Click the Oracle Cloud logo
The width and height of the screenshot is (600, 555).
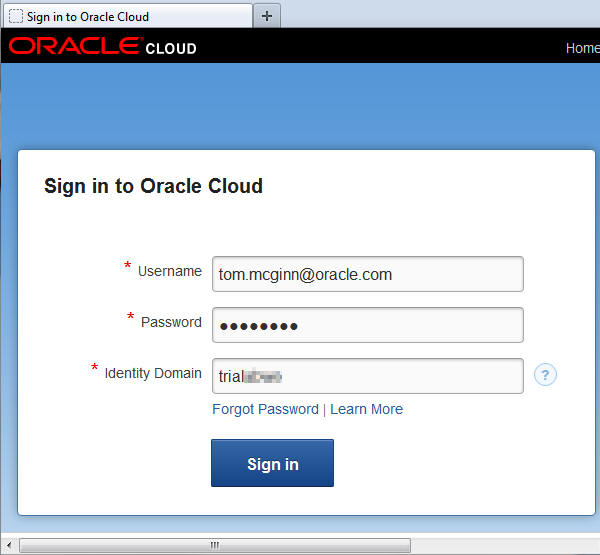point(103,46)
